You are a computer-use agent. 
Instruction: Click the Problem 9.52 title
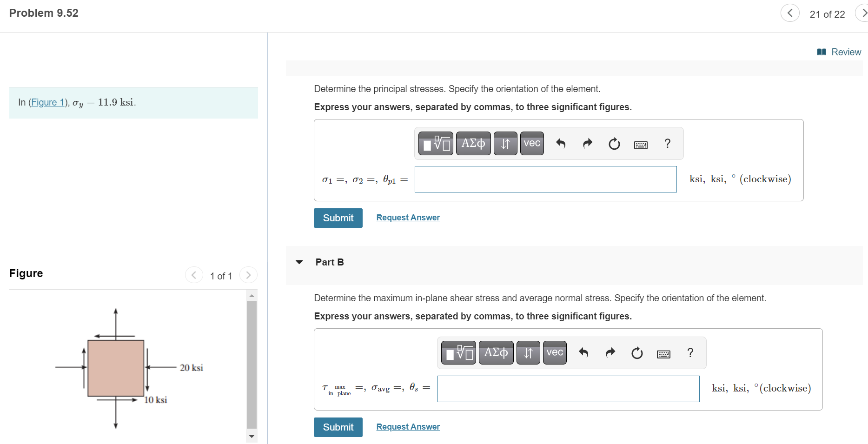coord(43,13)
